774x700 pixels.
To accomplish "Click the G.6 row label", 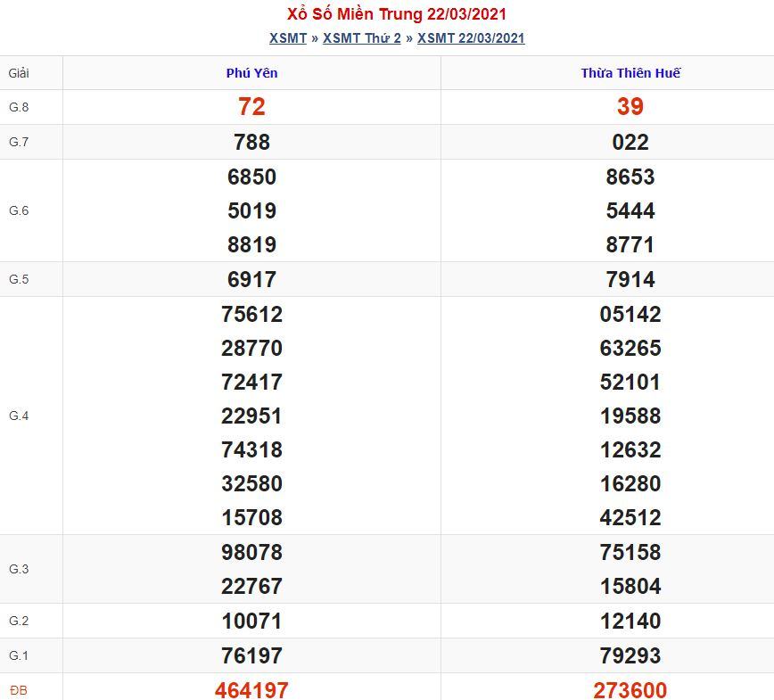I will click(x=19, y=210).
